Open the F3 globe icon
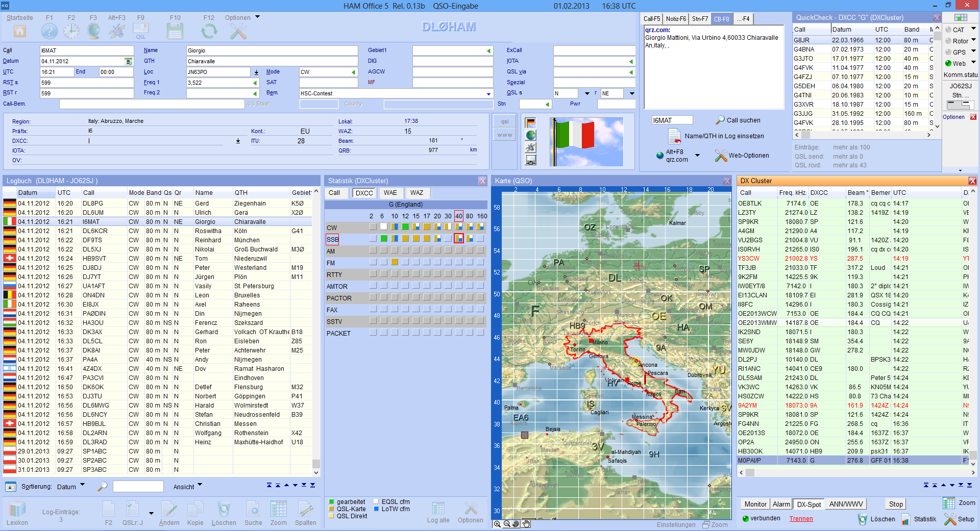This screenshot has width=980, height=531. [x=93, y=32]
